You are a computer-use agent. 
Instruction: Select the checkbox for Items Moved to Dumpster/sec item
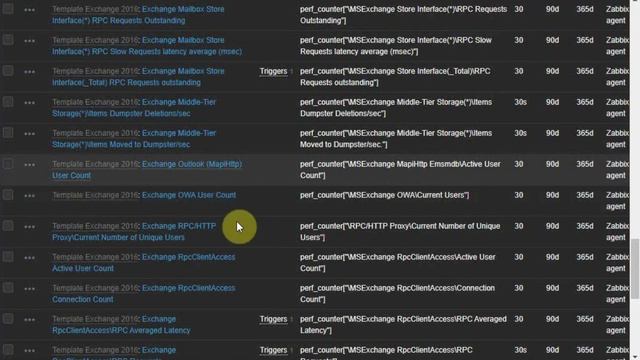coord(8,133)
